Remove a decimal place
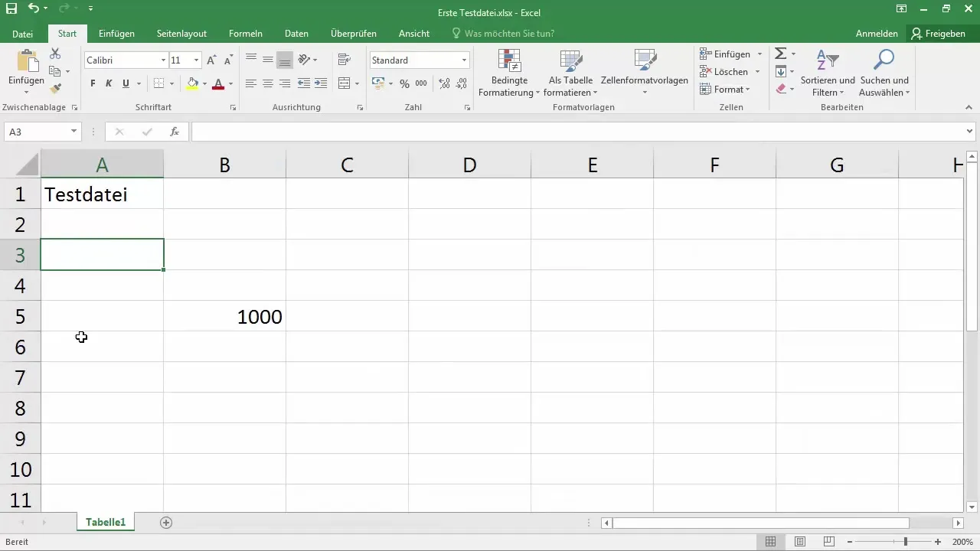Screen dimensions: 980x551 [461, 83]
